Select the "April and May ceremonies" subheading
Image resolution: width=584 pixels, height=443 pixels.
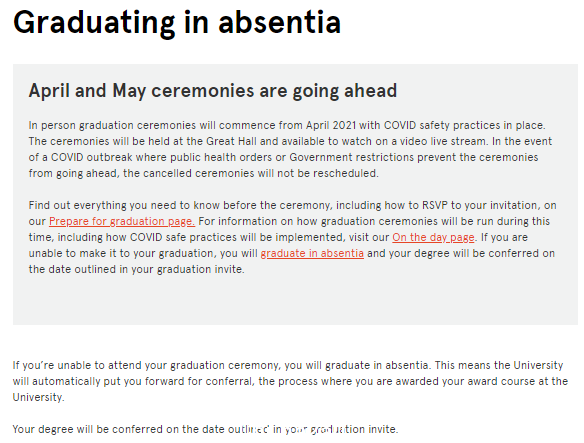213,91
